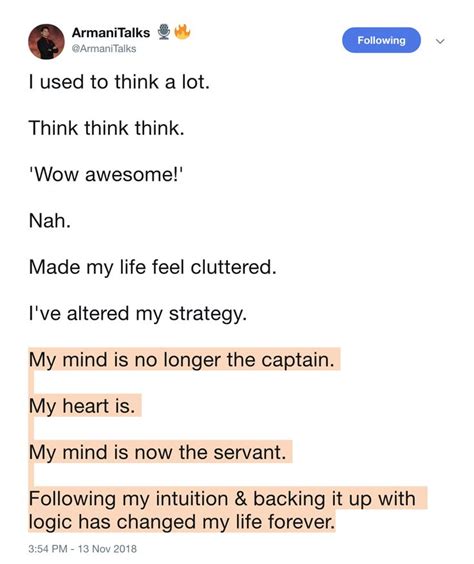Click the microphone emoji beside ArmaniTalks
This screenshot has width=474, height=564.
(164, 32)
